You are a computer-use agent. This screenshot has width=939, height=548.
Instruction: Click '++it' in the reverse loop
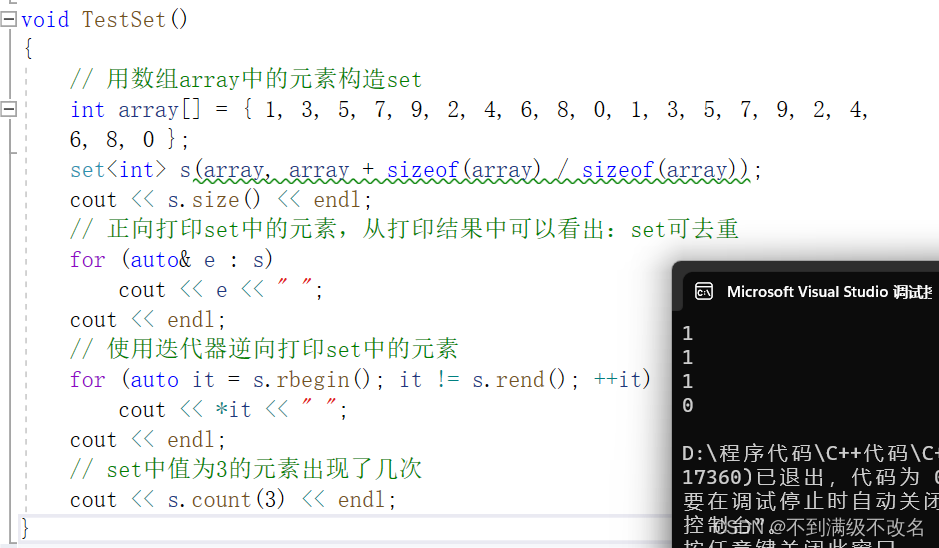pyautogui.click(x=617, y=380)
